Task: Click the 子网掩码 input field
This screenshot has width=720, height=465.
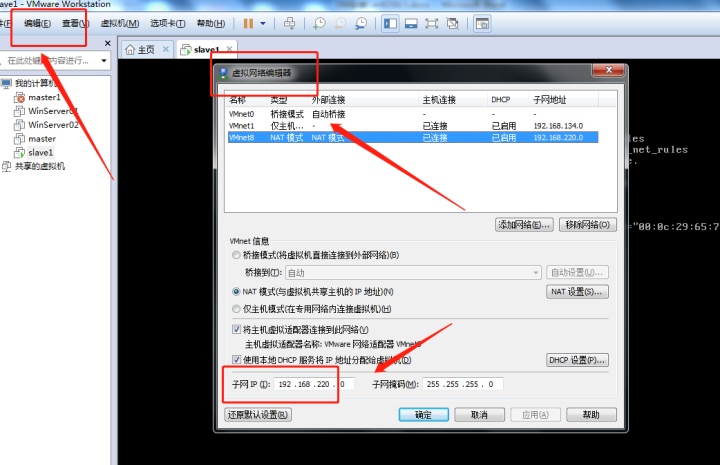Action: [x=463, y=384]
